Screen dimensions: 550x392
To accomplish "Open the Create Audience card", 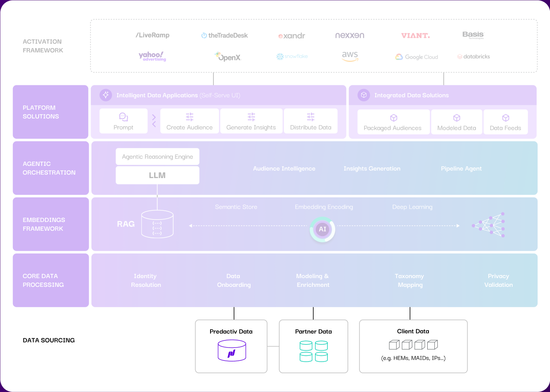I will (190, 121).
